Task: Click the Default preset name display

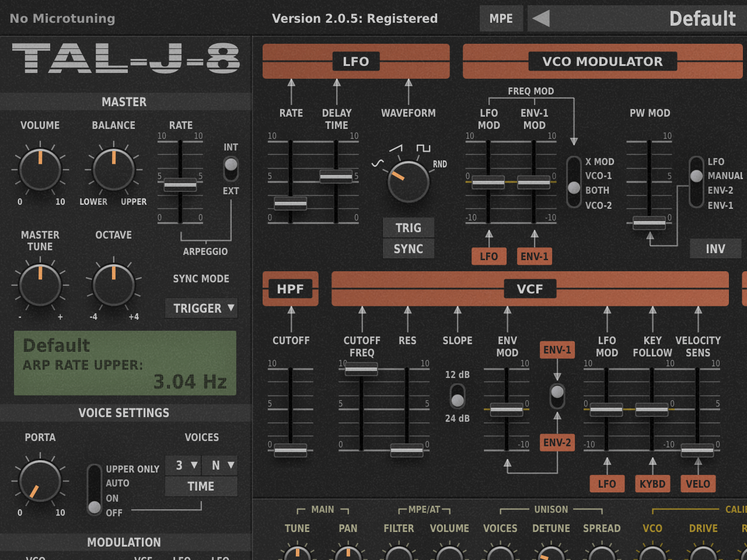Action: pyautogui.click(x=703, y=18)
